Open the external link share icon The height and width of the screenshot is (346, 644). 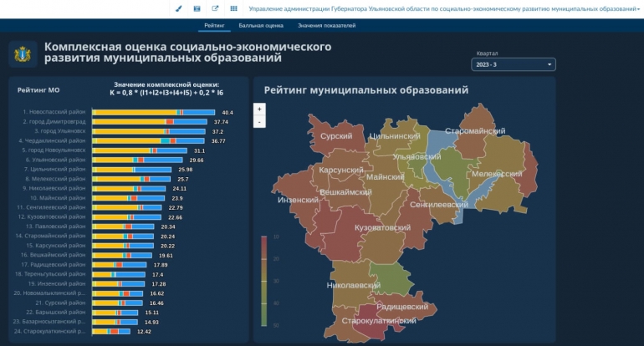click(215, 8)
